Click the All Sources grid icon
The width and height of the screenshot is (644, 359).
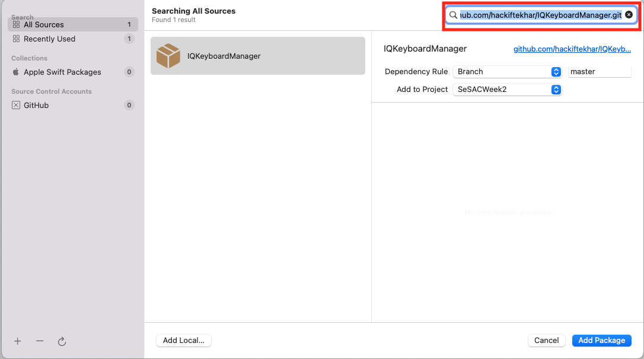(16, 25)
